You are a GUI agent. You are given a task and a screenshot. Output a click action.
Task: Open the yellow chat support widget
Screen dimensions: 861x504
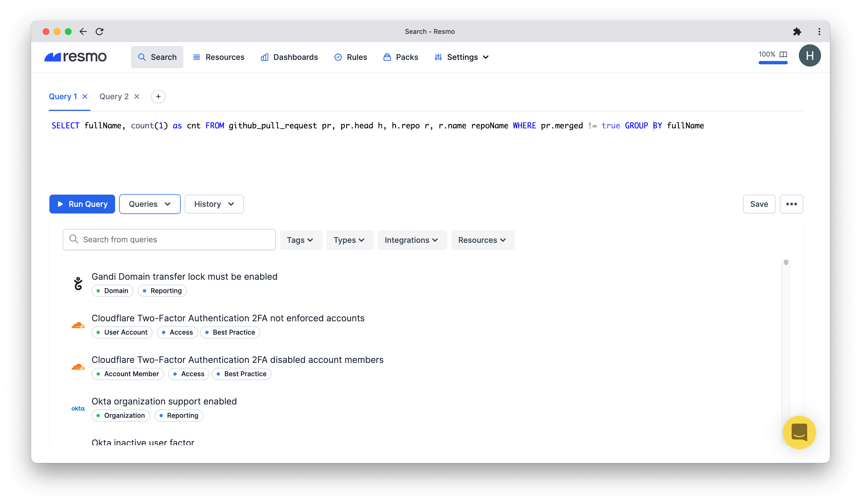tap(799, 432)
